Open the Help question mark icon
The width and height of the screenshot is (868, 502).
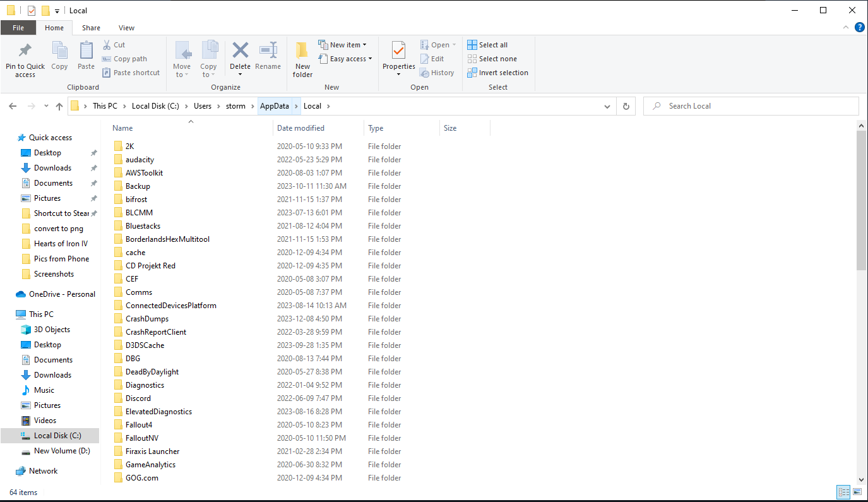point(860,27)
